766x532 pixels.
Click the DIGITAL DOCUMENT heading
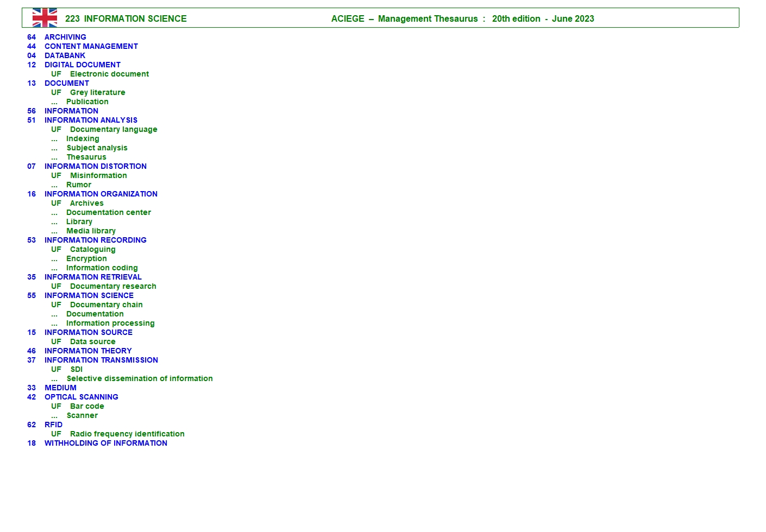82,65
